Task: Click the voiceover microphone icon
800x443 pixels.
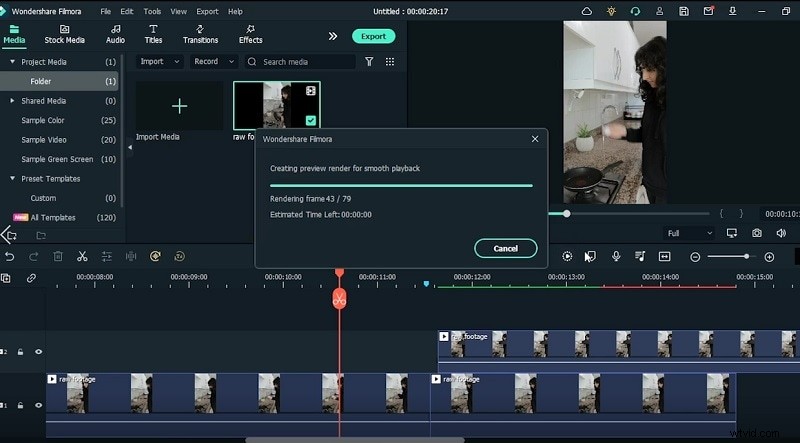Action: pos(616,257)
